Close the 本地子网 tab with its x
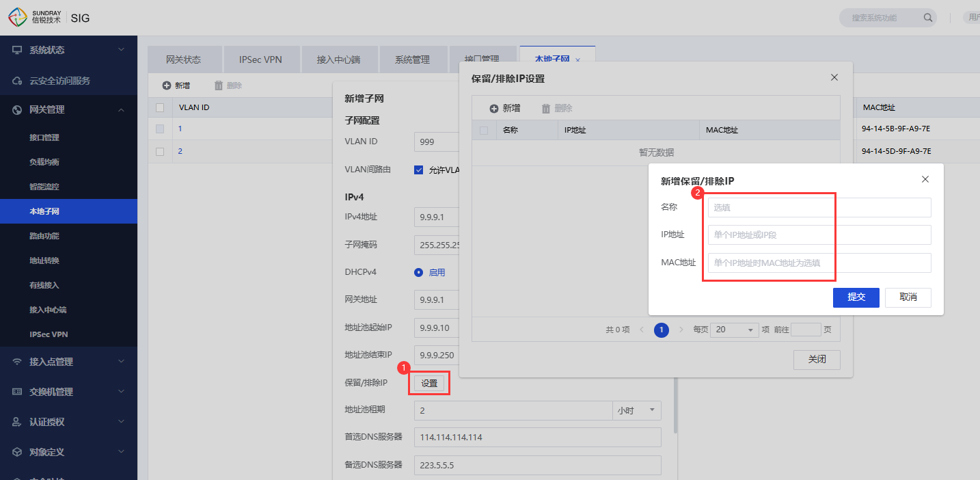The image size is (980, 480). [577, 60]
